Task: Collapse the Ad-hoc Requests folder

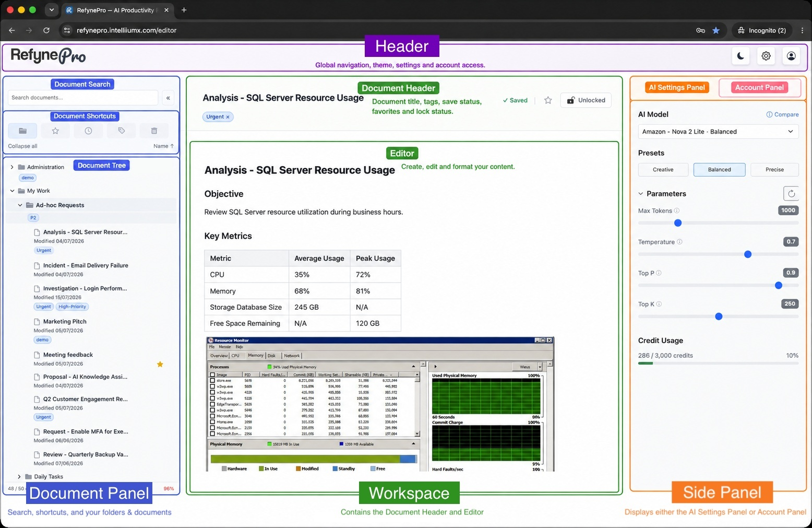Action: [20, 205]
